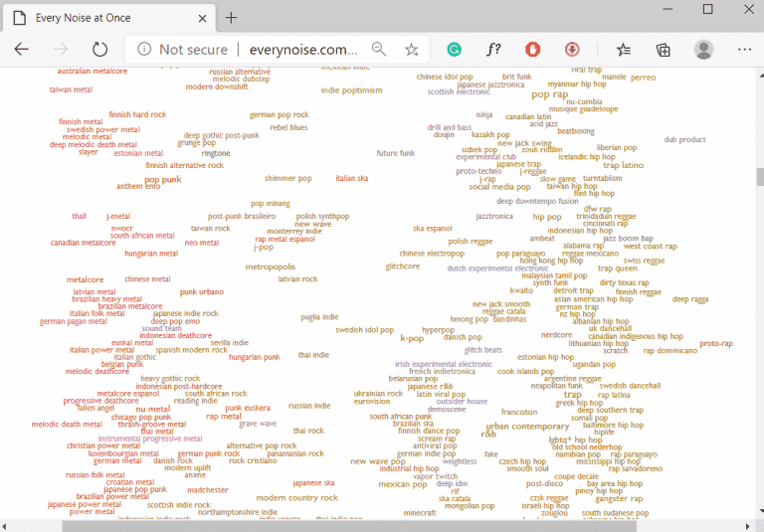Click the browser Back arrow button
This screenshot has width=764, height=532.
coord(22,49)
